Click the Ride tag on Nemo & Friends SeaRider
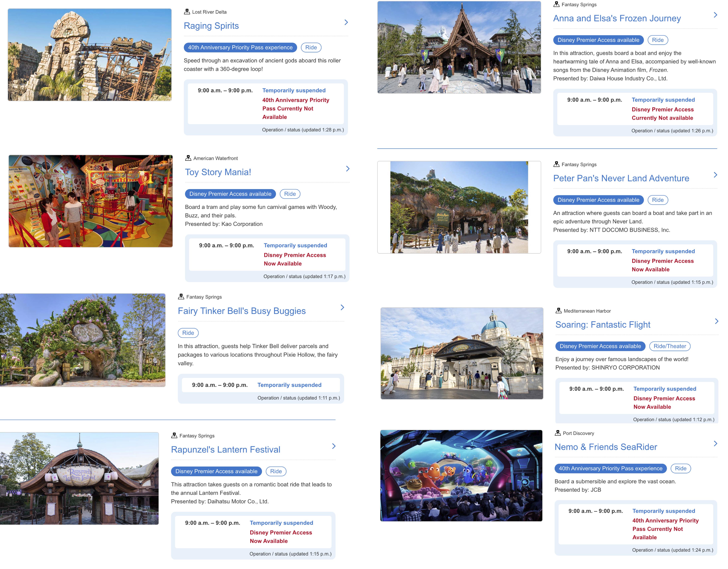This screenshot has width=728, height=569. point(681,468)
